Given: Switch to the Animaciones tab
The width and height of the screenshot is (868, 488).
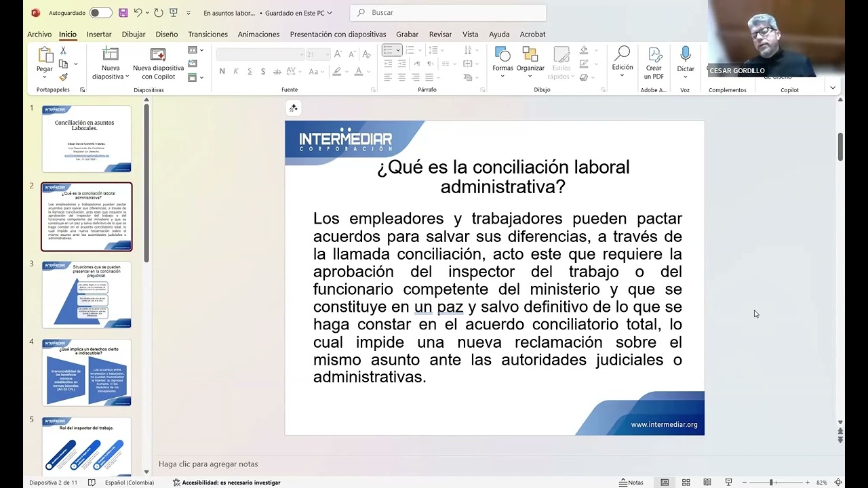Looking at the screenshot, I should click(x=258, y=34).
